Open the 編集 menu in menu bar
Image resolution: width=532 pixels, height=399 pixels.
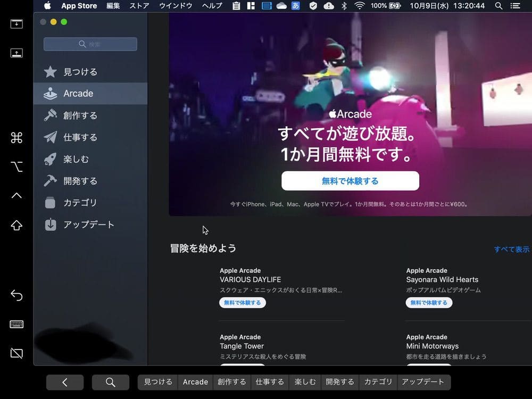point(113,6)
